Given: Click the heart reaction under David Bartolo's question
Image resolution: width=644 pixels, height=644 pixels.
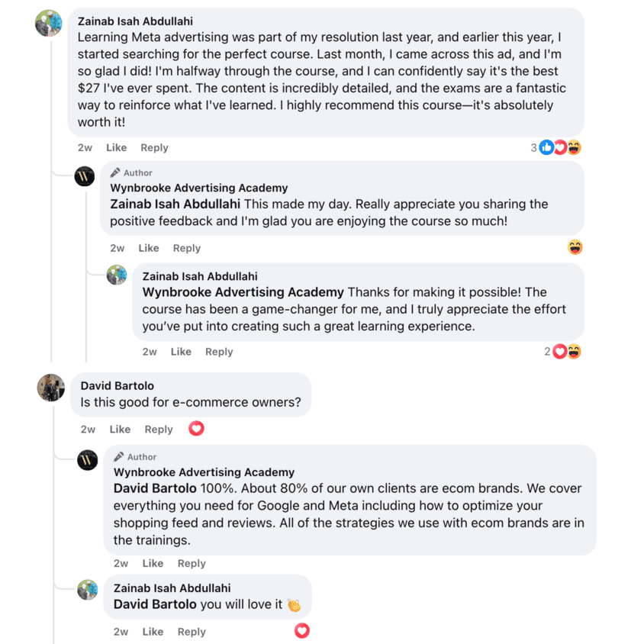Looking at the screenshot, I should pyautogui.click(x=196, y=429).
